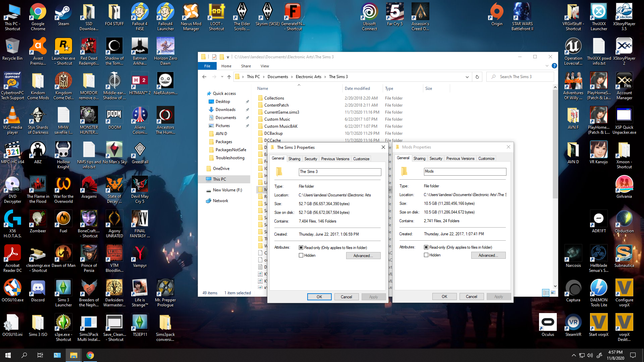Select the DOOM desktop icon
The image size is (644, 362).
tap(114, 118)
